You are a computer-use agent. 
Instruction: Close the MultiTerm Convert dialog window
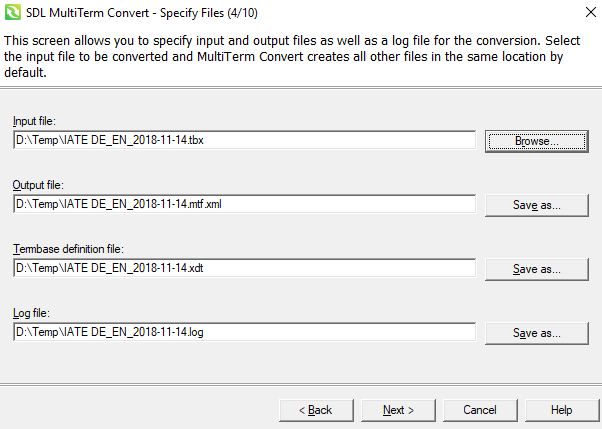click(x=583, y=13)
